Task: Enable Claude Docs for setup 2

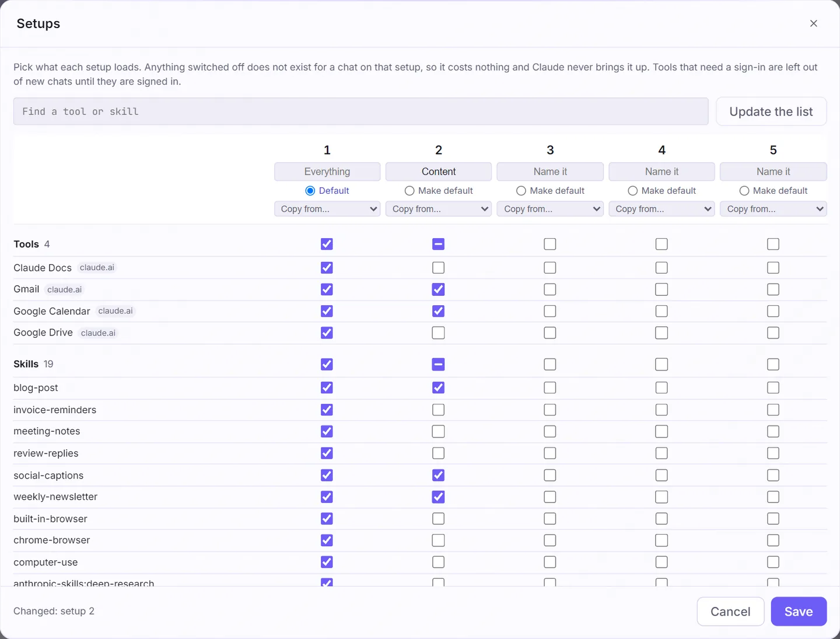Action: pos(438,268)
